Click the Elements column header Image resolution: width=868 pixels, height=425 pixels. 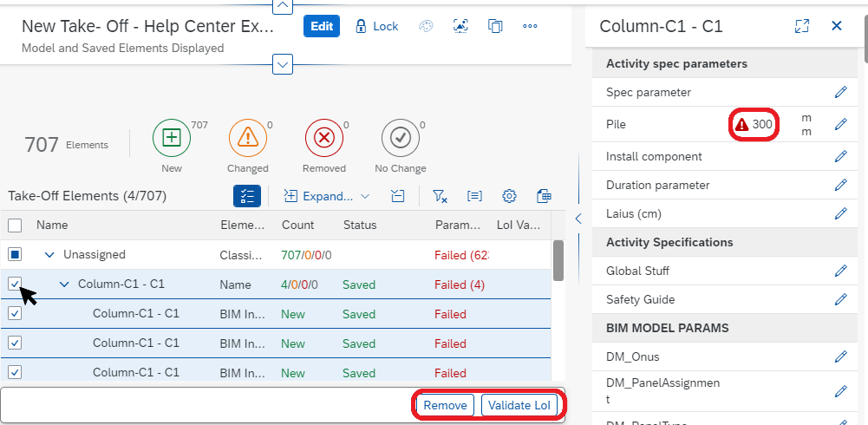point(243,226)
